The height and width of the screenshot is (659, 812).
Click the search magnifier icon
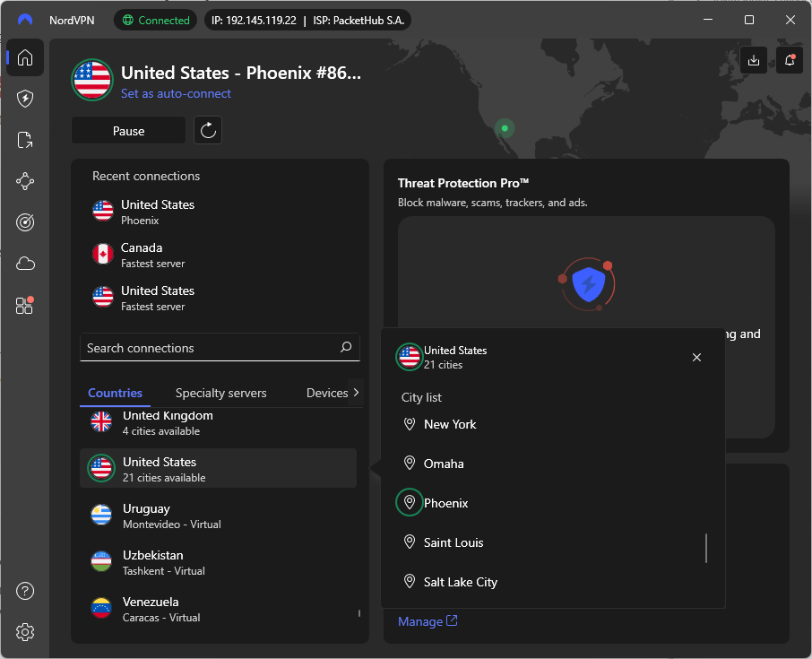coord(346,347)
